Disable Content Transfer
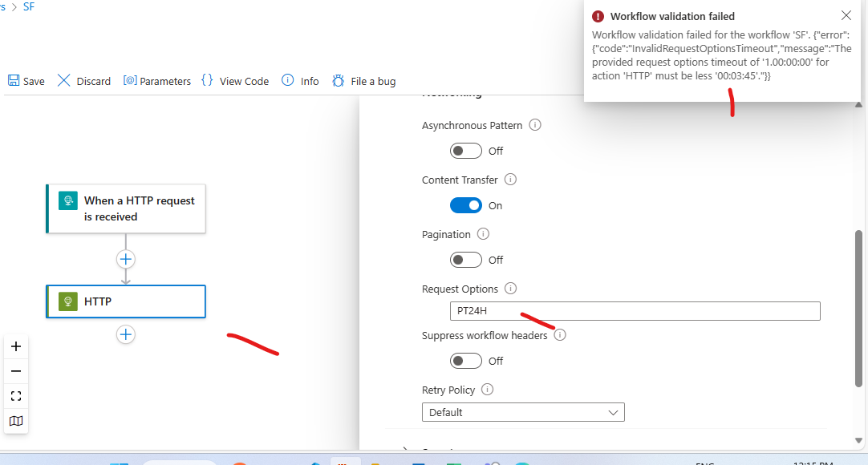Viewport: 868px width, 465px height. pos(465,205)
